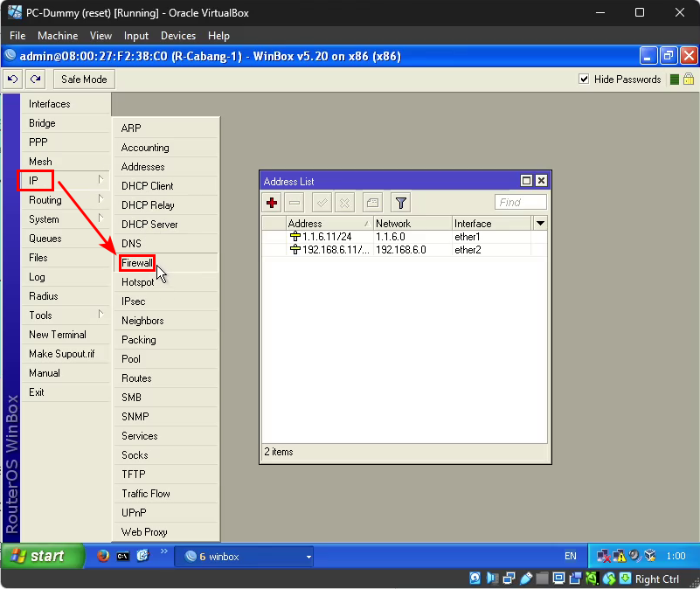Open Command Prompt quick launch icon
This screenshot has width=700, height=589.
(x=122, y=556)
